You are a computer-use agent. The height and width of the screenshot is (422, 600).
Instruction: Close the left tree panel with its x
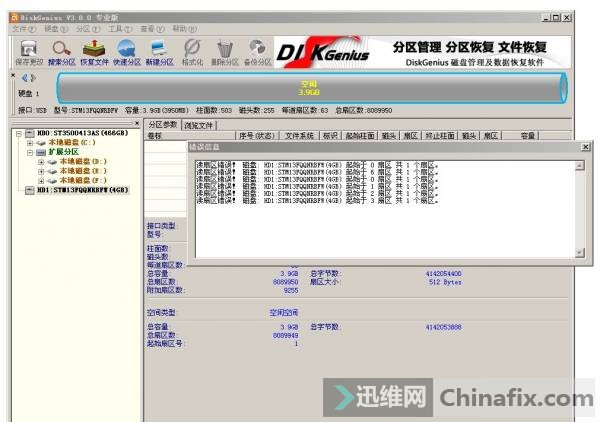pos(137,123)
